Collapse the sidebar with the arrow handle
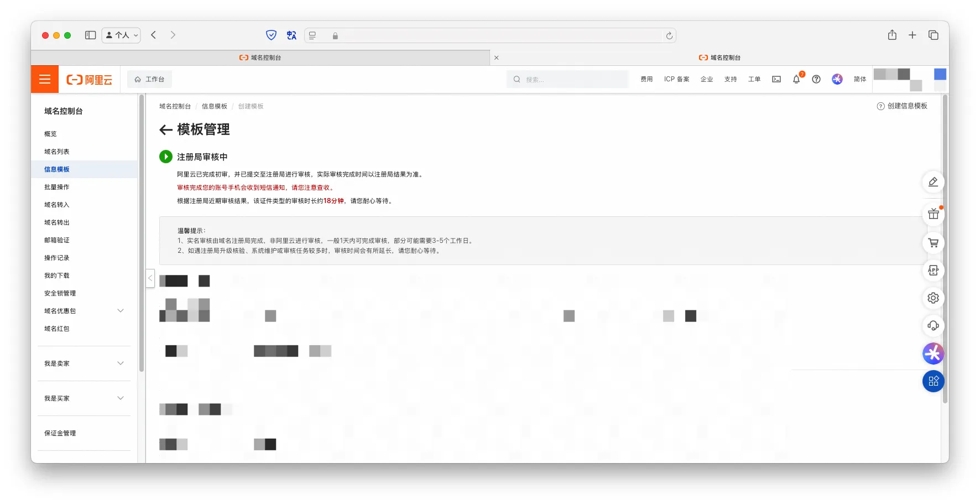Viewport: 980px width, 504px height. click(150, 278)
